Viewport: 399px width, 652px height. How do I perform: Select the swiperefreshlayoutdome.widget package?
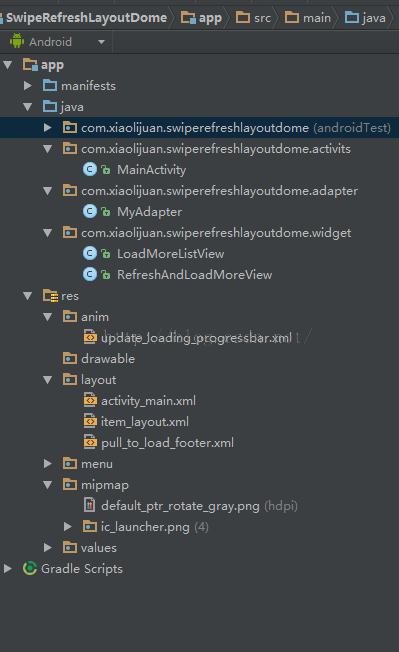click(x=216, y=233)
